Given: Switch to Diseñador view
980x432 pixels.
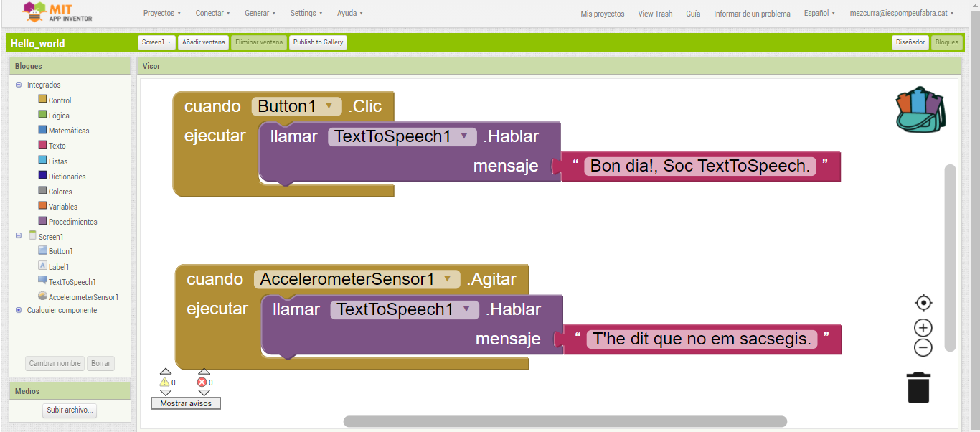Looking at the screenshot, I should pyautogui.click(x=910, y=42).
